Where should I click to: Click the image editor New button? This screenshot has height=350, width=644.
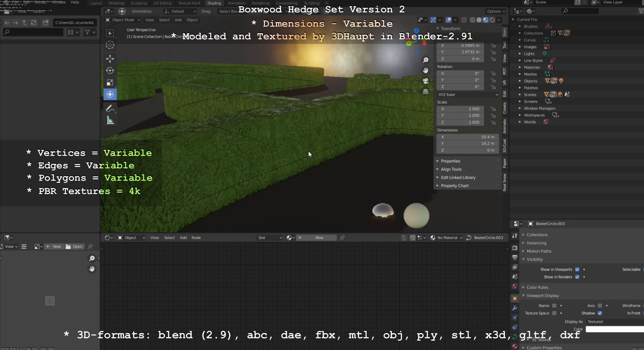(x=54, y=247)
